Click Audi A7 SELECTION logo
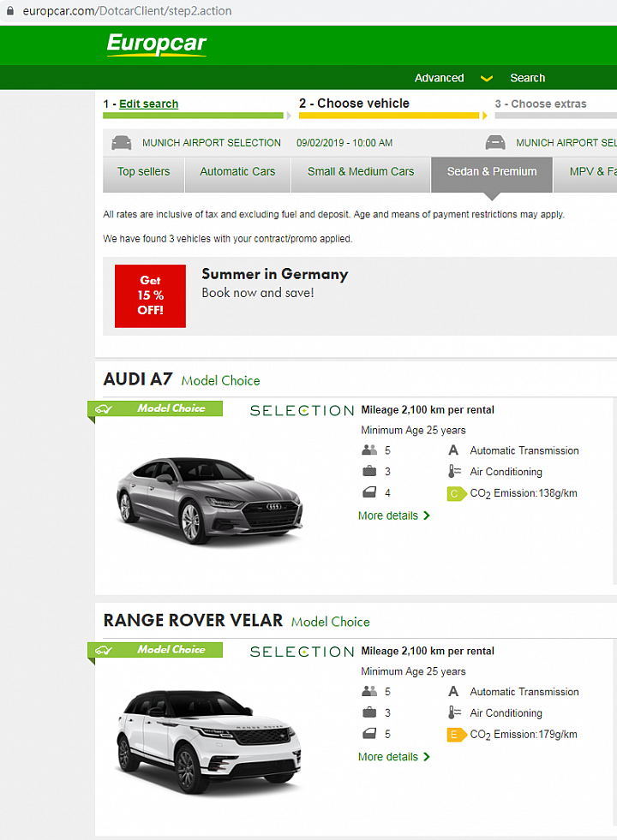The width and height of the screenshot is (617, 840). click(302, 411)
